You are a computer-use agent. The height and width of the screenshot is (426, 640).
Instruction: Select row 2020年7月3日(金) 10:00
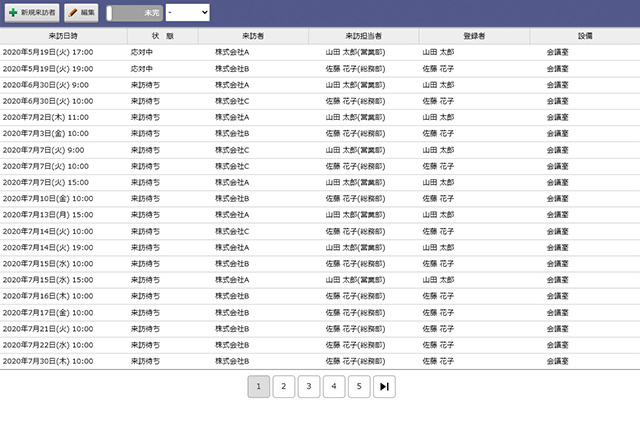320,134
